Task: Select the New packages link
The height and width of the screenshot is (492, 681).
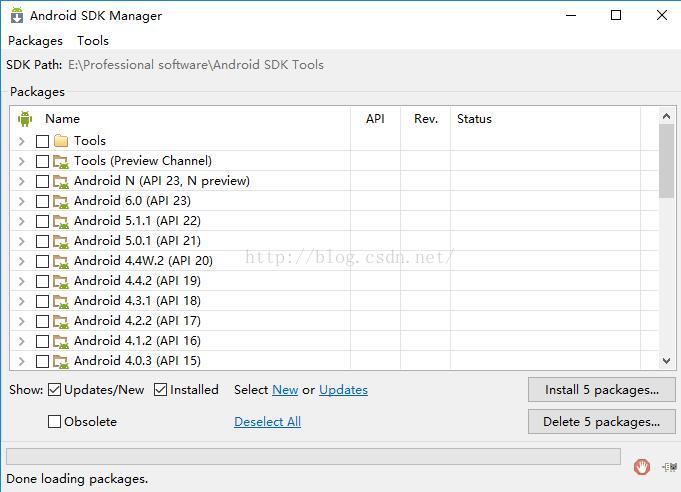Action: click(x=285, y=390)
